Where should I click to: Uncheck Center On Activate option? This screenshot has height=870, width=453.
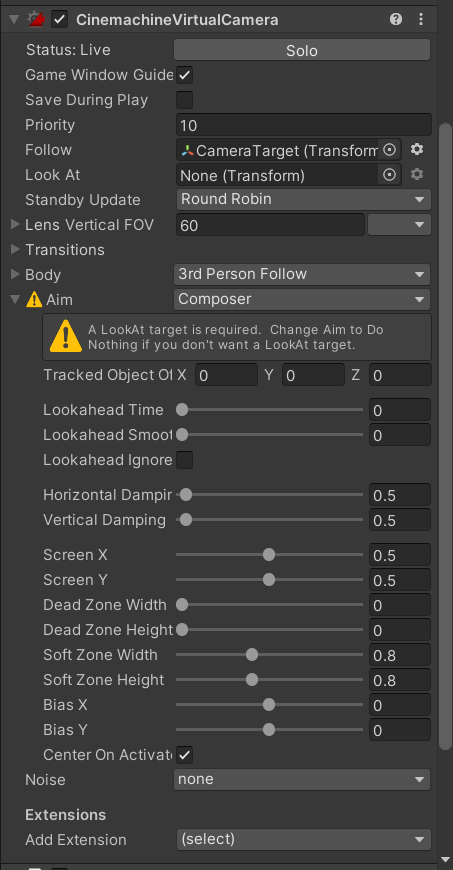[184, 755]
